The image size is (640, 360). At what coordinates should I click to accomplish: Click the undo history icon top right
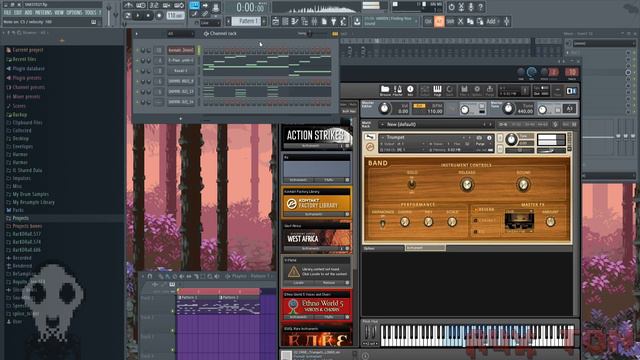(x=451, y=7)
